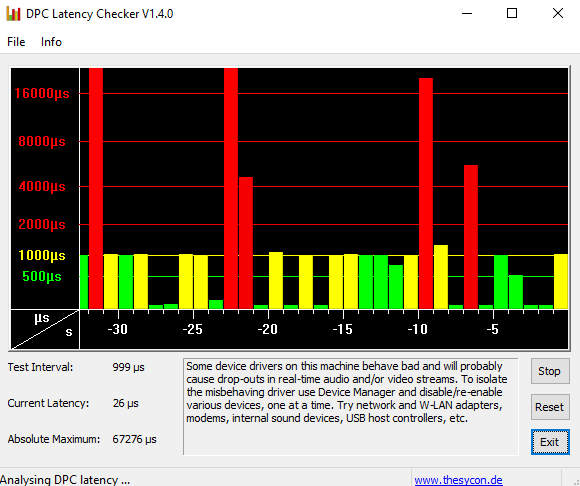Close the window with the X

(x=557, y=14)
